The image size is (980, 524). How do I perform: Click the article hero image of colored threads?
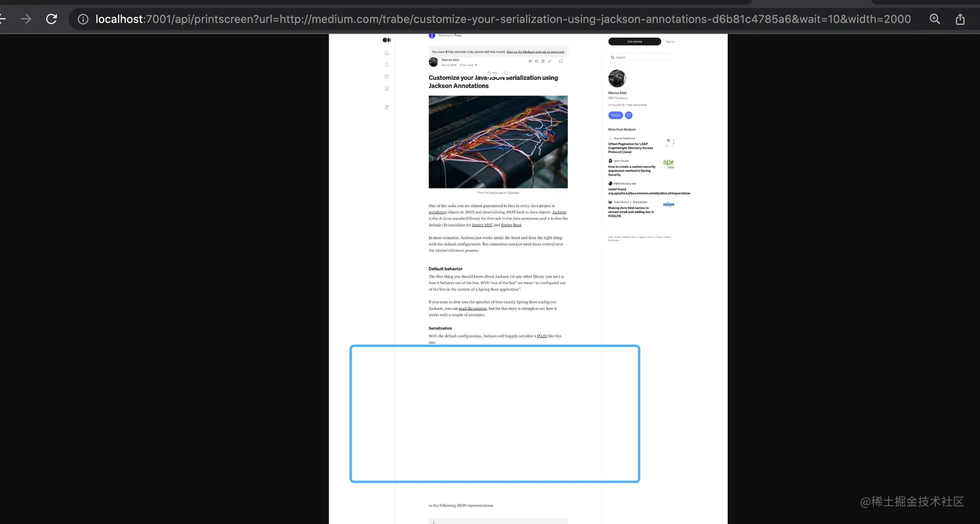coord(498,142)
